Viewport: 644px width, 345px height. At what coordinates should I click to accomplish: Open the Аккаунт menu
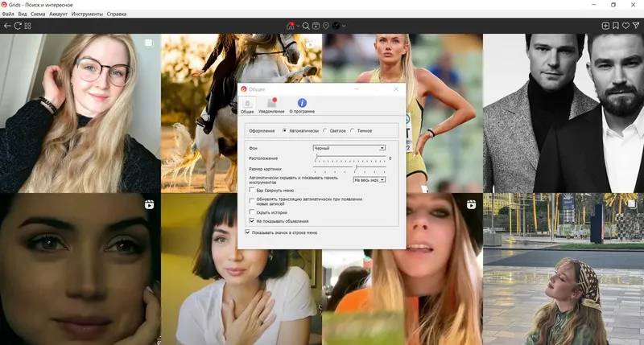pyautogui.click(x=58, y=14)
